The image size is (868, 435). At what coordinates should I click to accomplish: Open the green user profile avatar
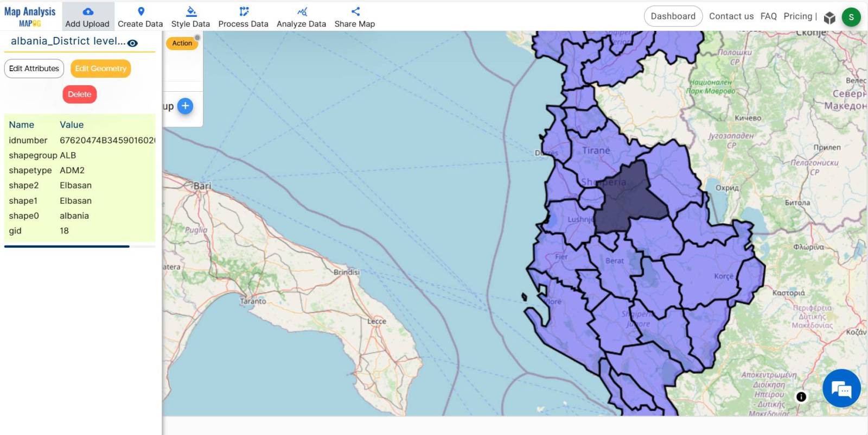pyautogui.click(x=851, y=17)
